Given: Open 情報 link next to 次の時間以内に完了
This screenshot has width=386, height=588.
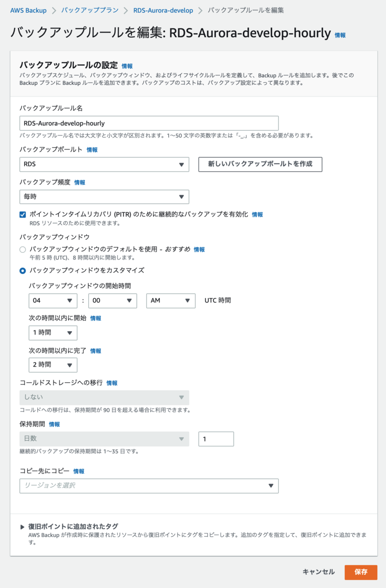Looking at the screenshot, I should click(x=96, y=351).
